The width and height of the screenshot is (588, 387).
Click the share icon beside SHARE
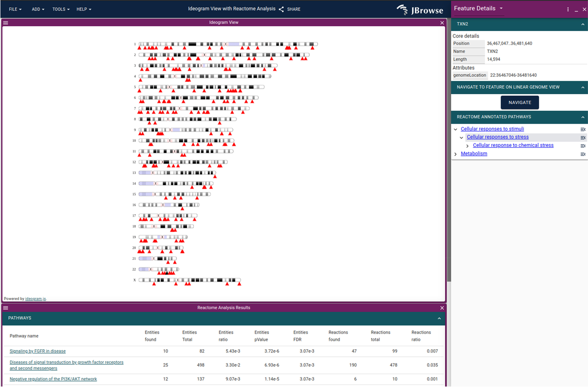(x=281, y=9)
